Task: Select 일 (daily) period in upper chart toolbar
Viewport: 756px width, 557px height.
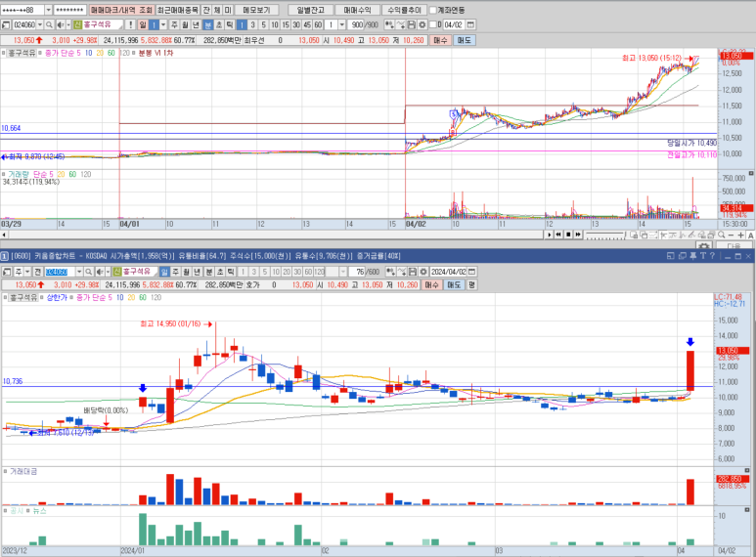Action: 142,24
